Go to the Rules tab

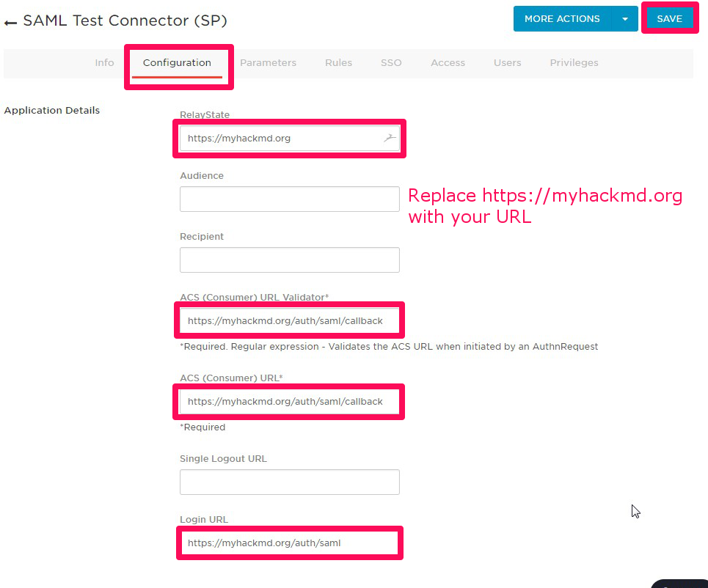338,63
